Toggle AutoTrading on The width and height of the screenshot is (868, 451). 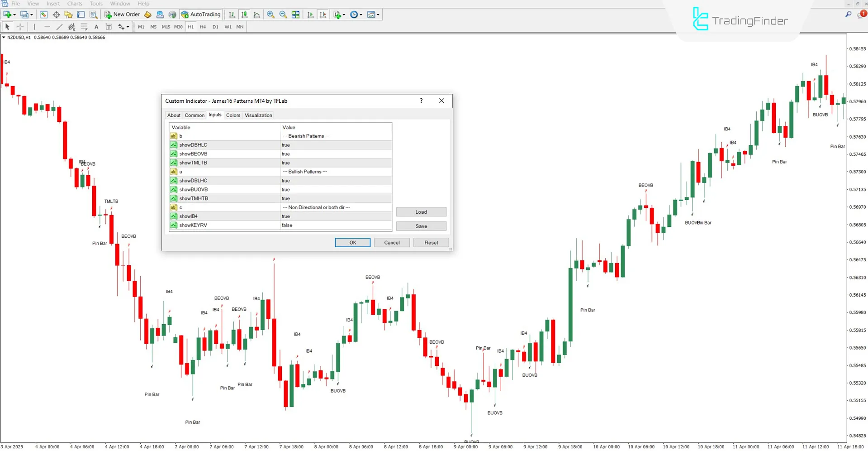(200, 14)
